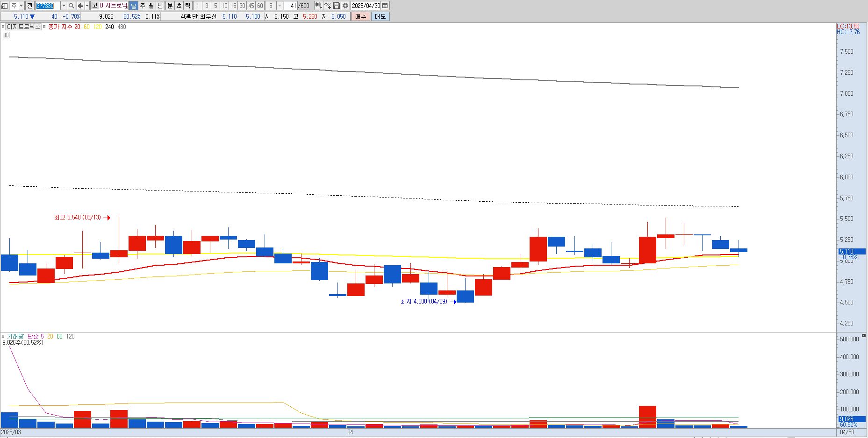Select the 60 interval button
The image size is (868, 438).
coord(260,6)
